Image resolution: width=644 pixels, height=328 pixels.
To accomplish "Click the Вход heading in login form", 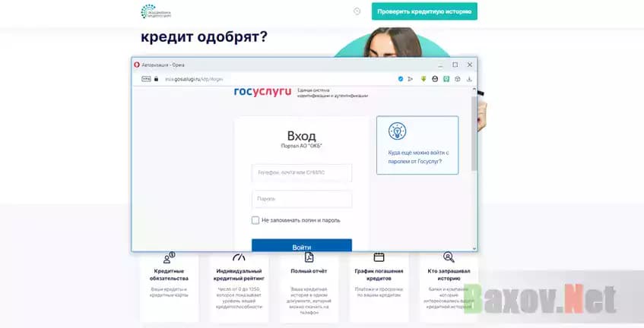I will point(301,136).
